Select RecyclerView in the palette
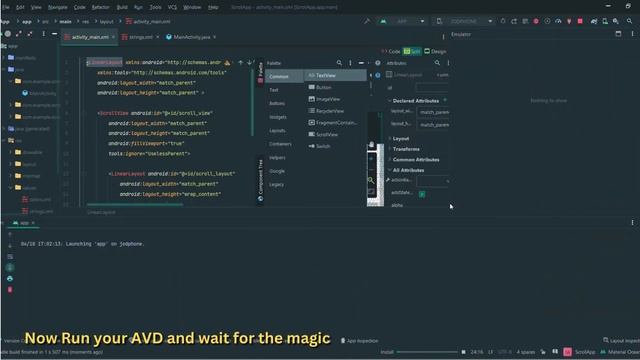This screenshot has width=640, height=360. coord(336,111)
